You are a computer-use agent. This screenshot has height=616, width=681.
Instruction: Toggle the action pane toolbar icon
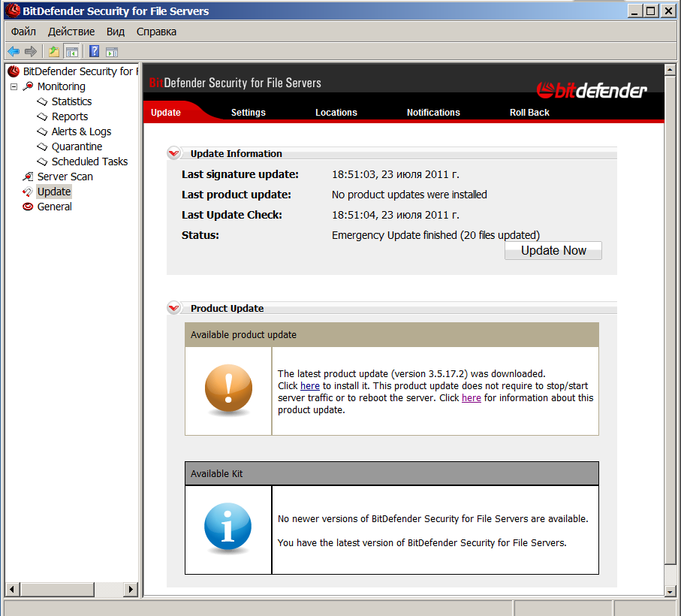[112, 52]
